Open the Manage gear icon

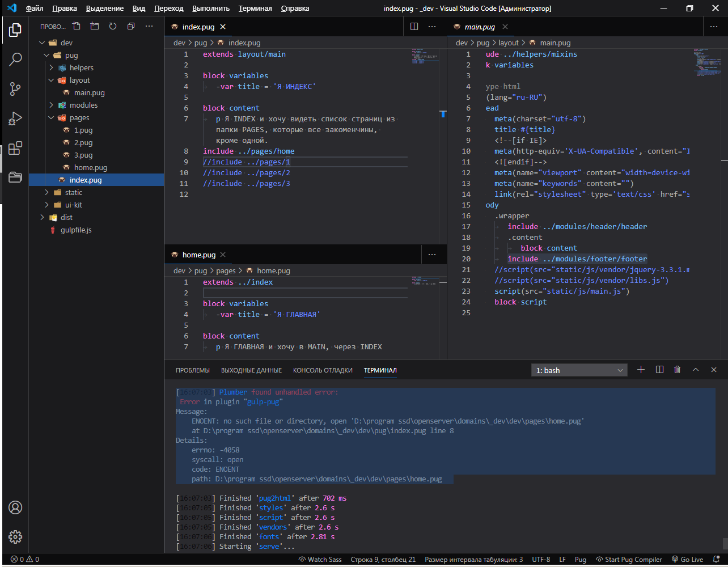pos(15,536)
